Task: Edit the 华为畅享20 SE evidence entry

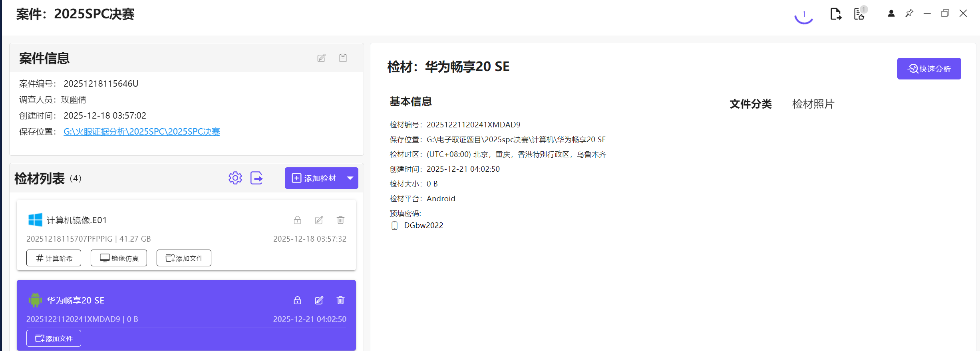Action: pos(319,300)
